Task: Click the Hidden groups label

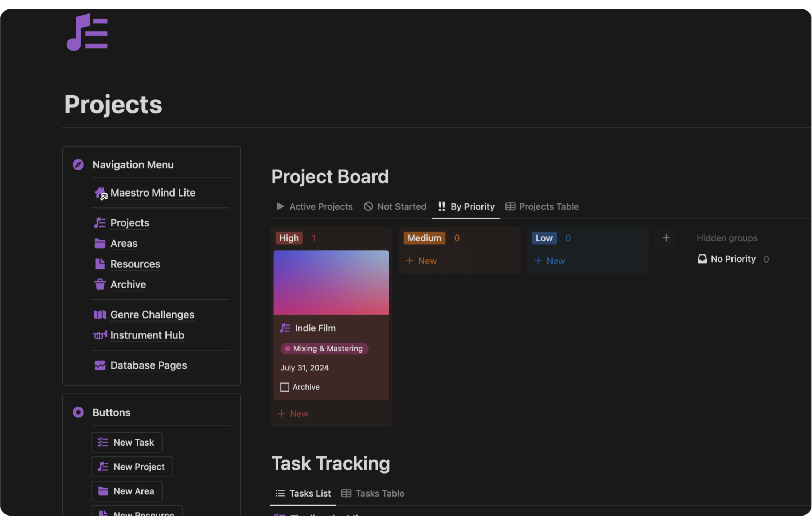Action: (727, 238)
